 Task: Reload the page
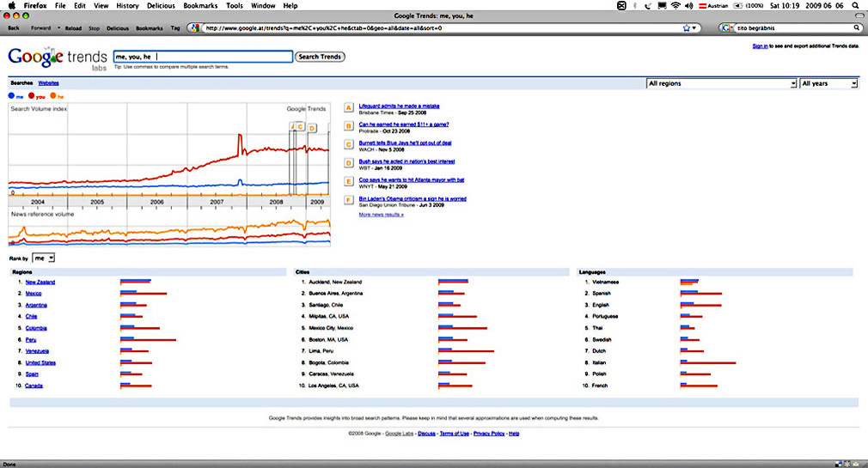point(73,27)
